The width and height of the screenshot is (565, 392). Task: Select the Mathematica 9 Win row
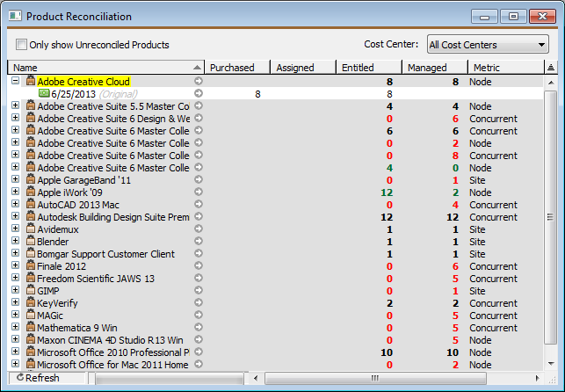tap(275, 328)
